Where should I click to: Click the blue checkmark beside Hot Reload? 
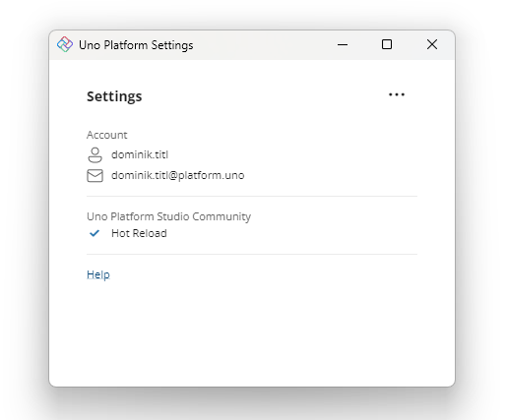point(95,233)
